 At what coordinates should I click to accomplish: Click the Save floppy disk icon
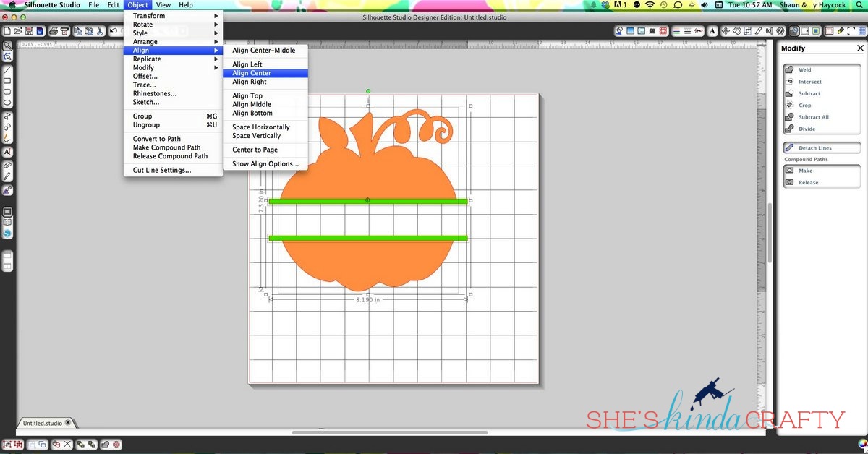[29, 31]
